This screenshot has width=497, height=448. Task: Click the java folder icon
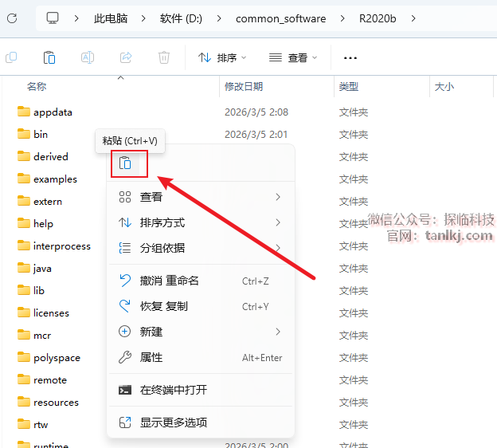pos(24,268)
